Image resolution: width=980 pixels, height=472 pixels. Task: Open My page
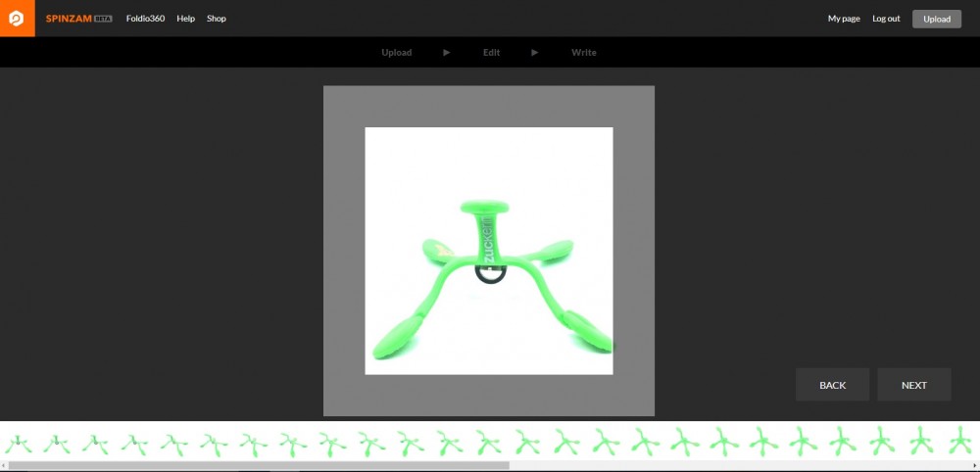pos(844,19)
